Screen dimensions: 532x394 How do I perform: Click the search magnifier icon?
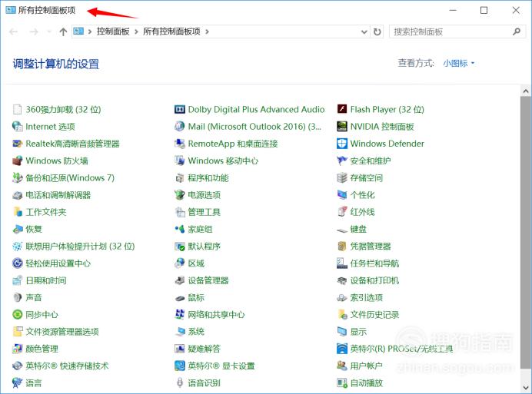point(517,31)
